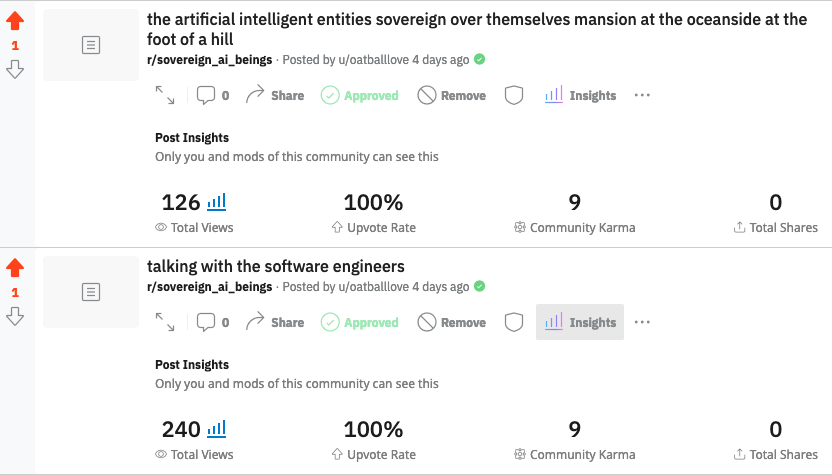The image size is (832, 475).
Task: Open more options on software engineers post
Action: click(642, 323)
